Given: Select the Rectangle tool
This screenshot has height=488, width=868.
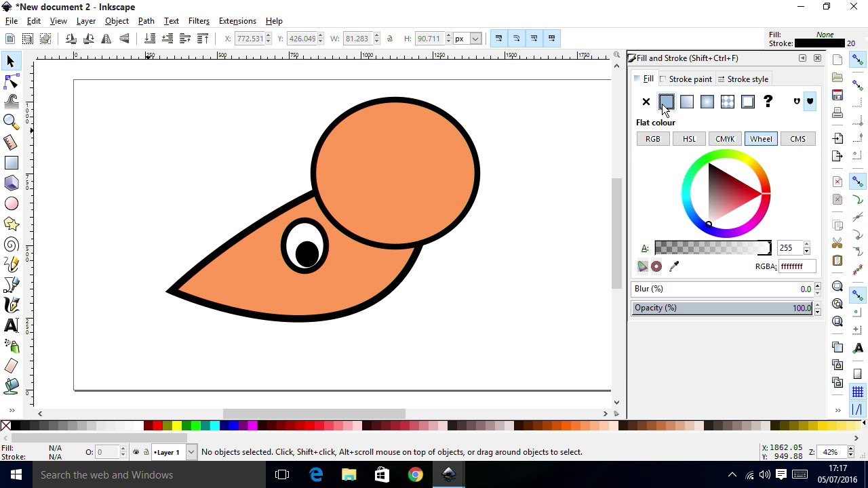Looking at the screenshot, I should [x=11, y=163].
